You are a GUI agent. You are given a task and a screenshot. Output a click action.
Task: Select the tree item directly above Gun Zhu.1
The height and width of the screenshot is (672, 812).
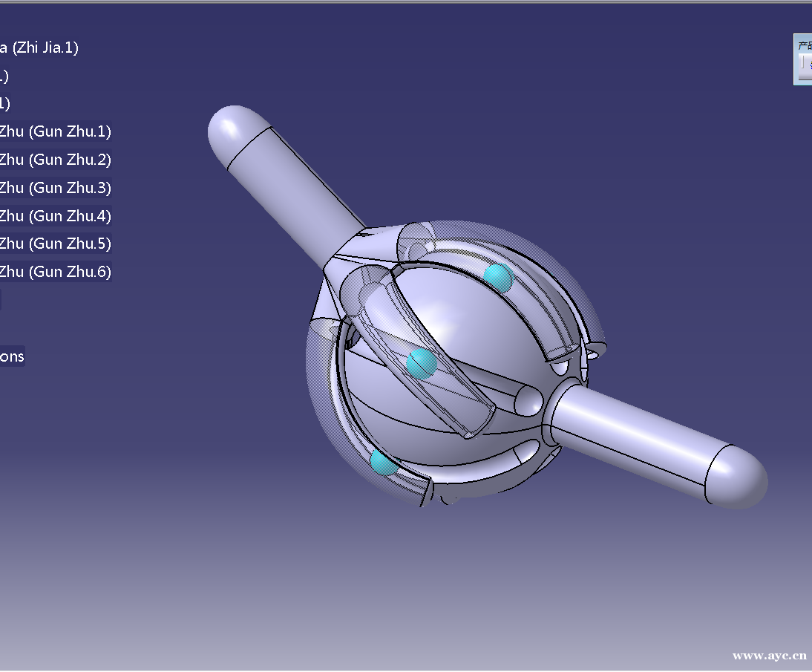4,103
